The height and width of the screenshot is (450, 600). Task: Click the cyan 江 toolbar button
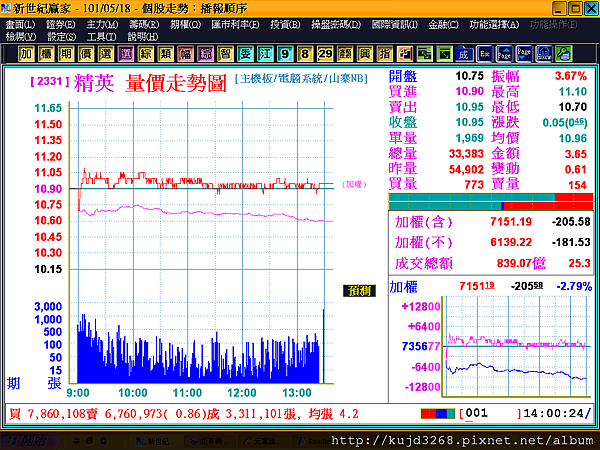click(x=265, y=54)
